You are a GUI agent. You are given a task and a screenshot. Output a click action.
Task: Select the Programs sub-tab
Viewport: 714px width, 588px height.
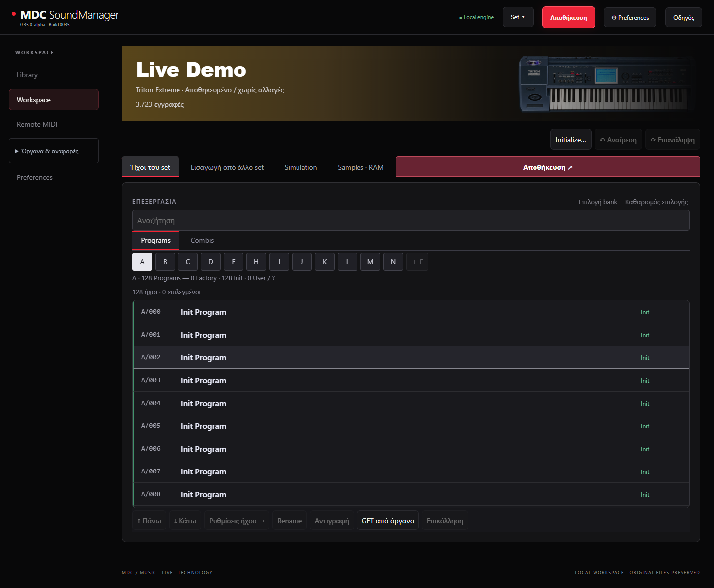click(x=156, y=240)
